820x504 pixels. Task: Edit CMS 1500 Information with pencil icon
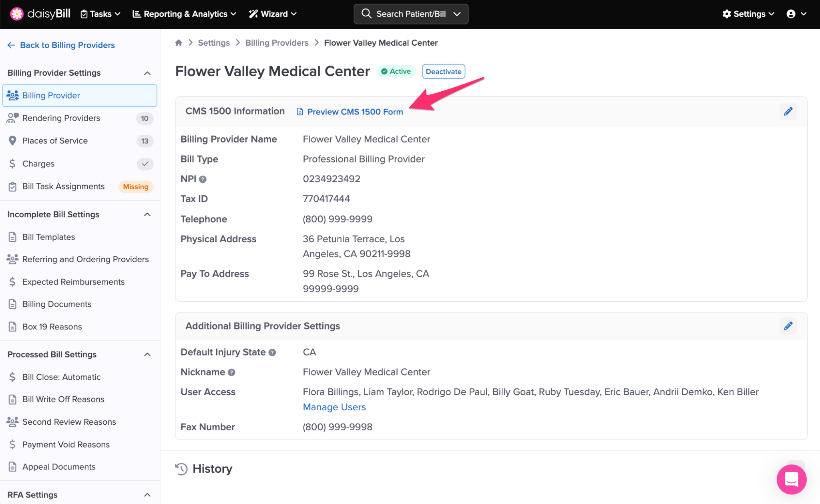coord(788,112)
